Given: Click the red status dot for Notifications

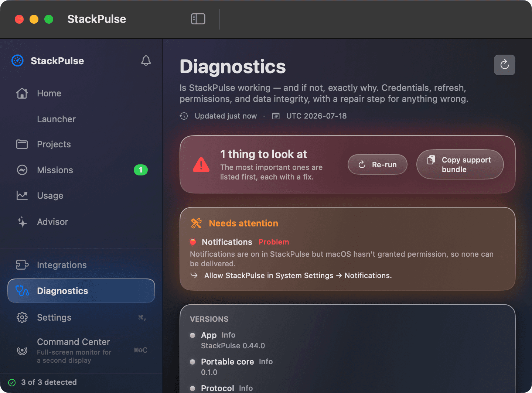Looking at the screenshot, I should point(193,242).
